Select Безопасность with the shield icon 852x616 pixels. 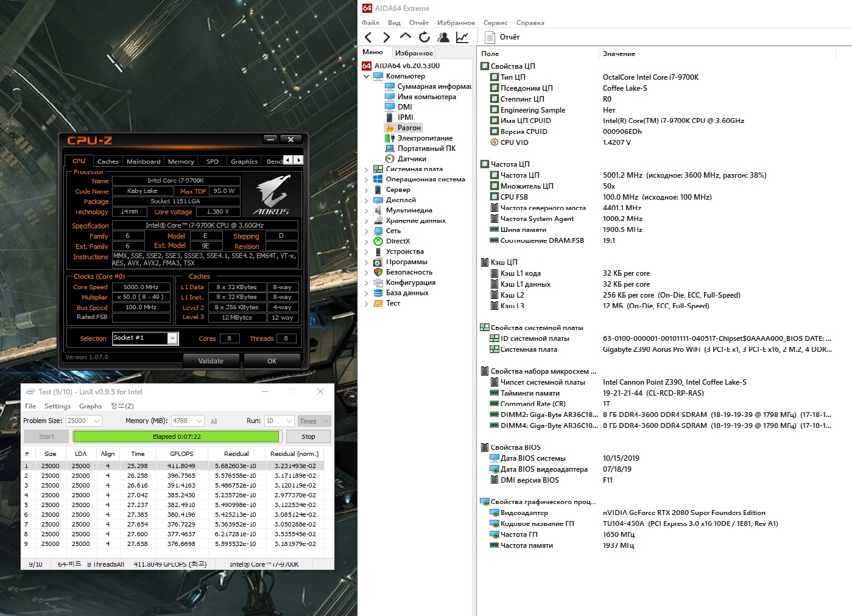(403, 272)
